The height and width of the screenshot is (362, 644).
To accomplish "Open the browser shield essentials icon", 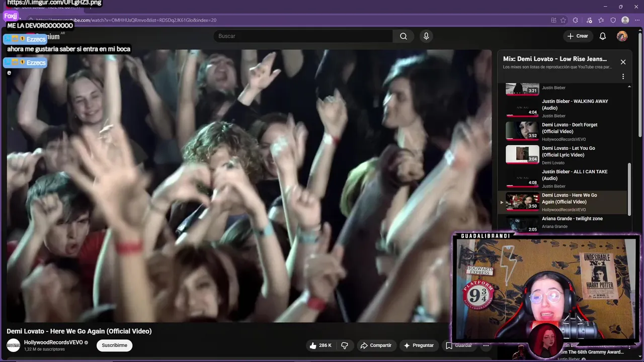I will coord(613,20).
